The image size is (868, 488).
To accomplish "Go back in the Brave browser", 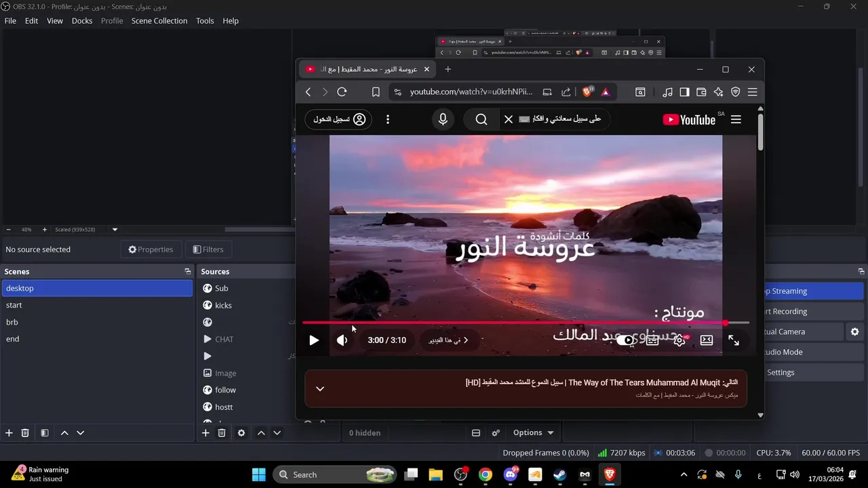I will [x=308, y=92].
